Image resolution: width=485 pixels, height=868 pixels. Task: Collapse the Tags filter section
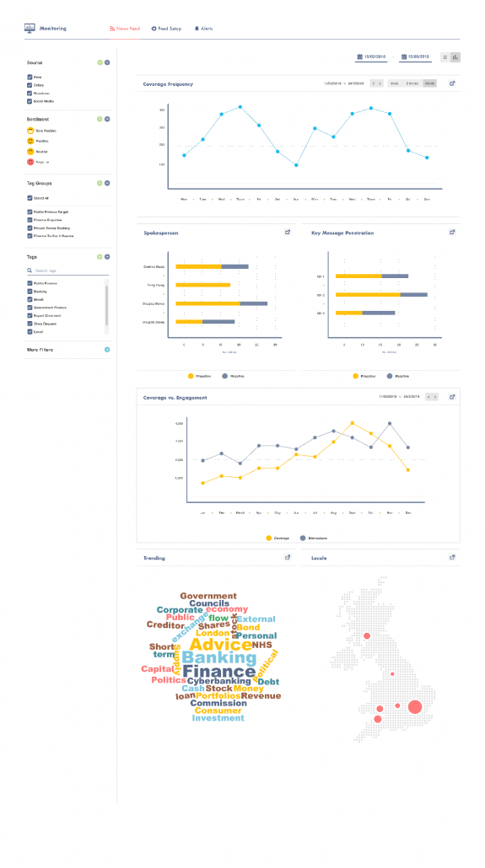tap(107, 257)
